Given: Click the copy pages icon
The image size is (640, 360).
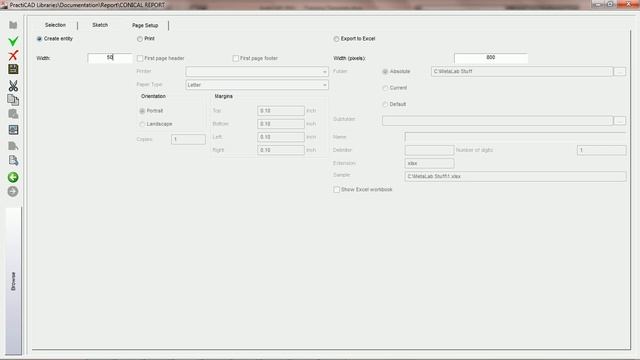Looking at the screenshot, I should click(x=13, y=100).
